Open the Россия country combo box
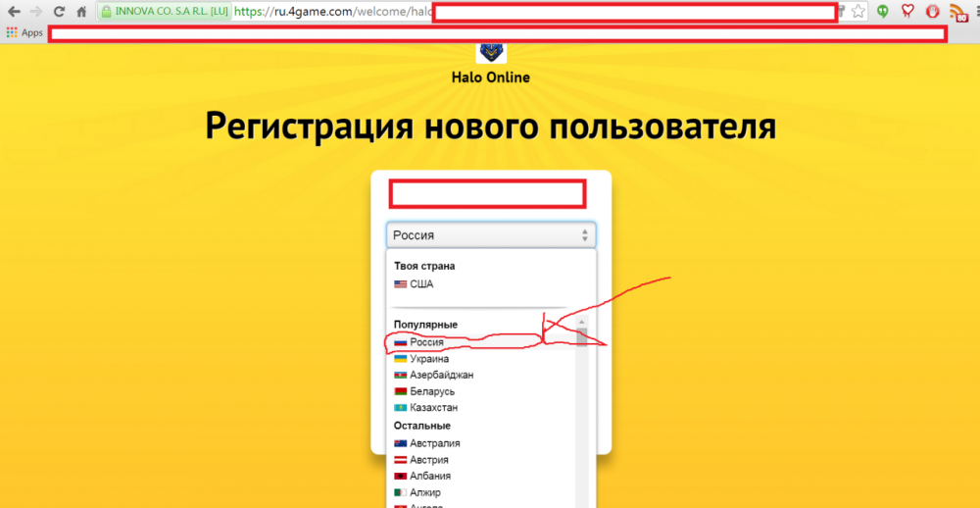 click(x=491, y=235)
